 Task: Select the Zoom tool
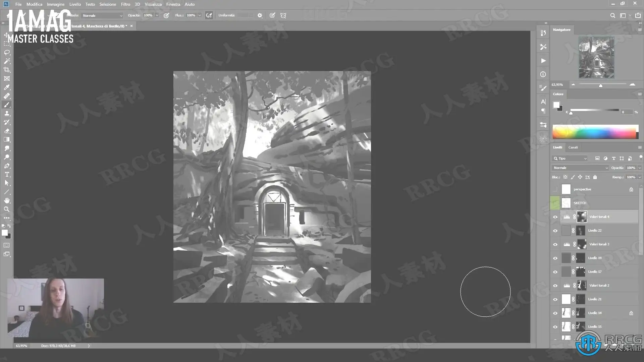click(7, 209)
